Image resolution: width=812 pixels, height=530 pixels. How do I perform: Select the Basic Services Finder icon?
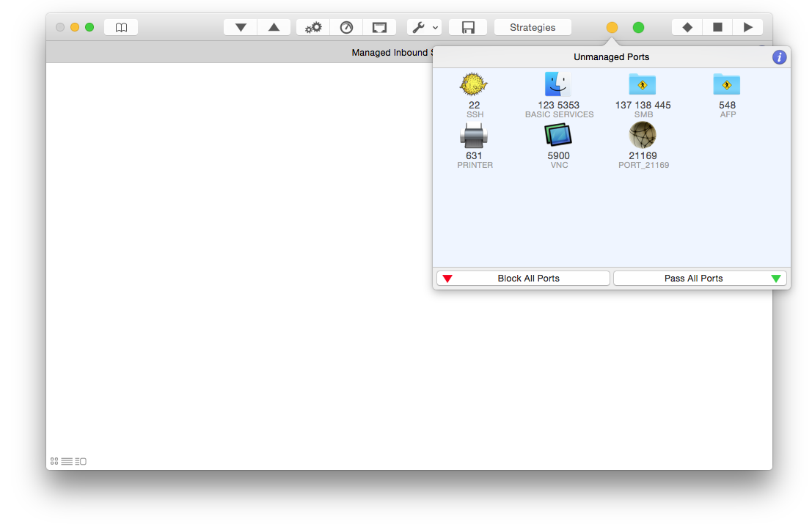(558, 84)
